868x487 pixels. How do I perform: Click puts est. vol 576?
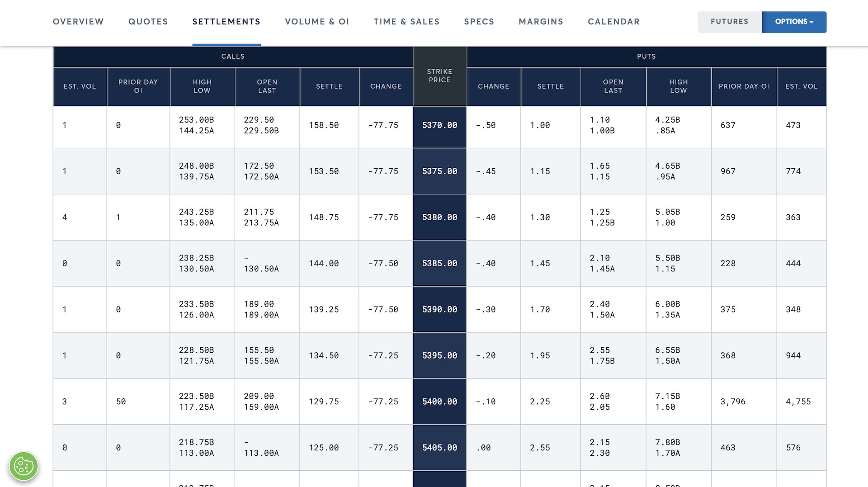pos(793,448)
